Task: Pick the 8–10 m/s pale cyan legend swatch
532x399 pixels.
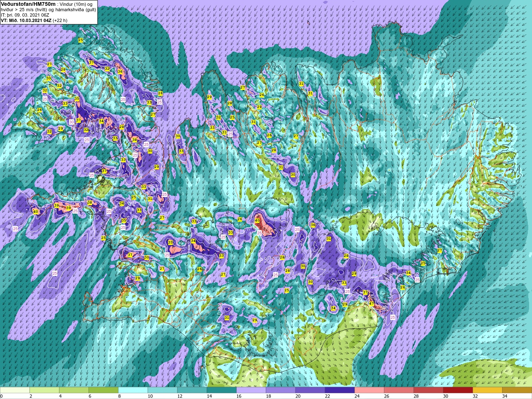Action: 133,390
